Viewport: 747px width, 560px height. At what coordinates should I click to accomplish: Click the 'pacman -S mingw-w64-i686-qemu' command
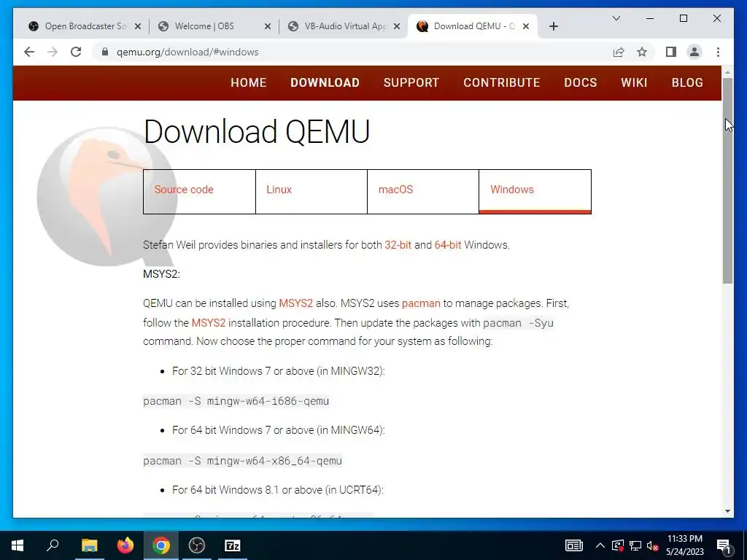pos(236,401)
